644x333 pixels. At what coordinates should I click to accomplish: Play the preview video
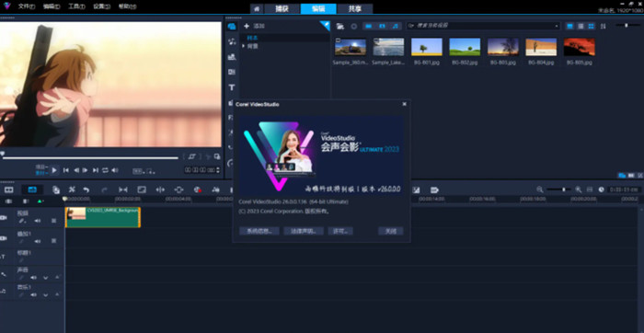pyautogui.click(x=54, y=170)
